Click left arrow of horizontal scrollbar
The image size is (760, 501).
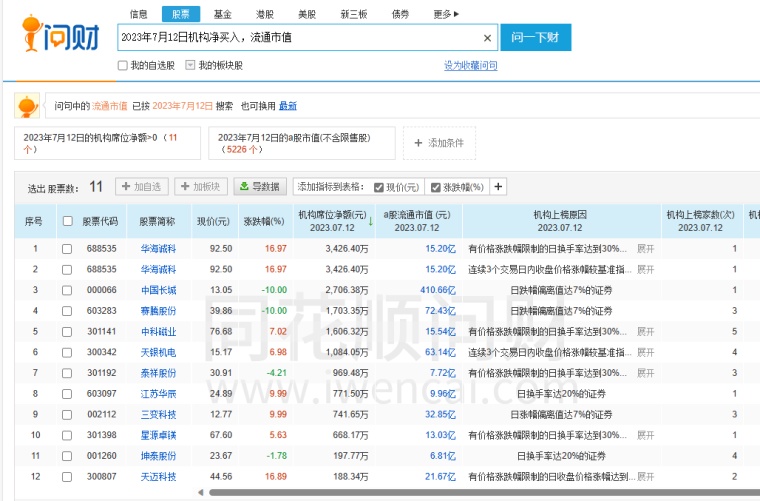point(201,492)
